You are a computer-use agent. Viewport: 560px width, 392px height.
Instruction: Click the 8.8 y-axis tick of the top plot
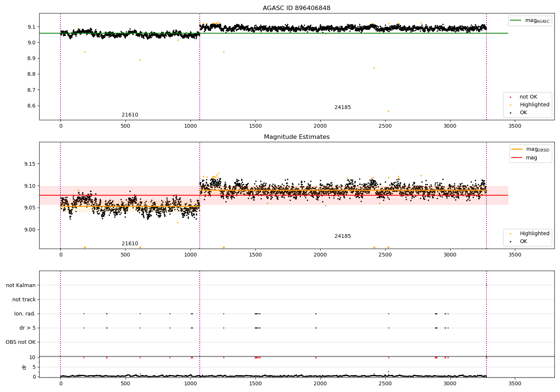point(32,74)
